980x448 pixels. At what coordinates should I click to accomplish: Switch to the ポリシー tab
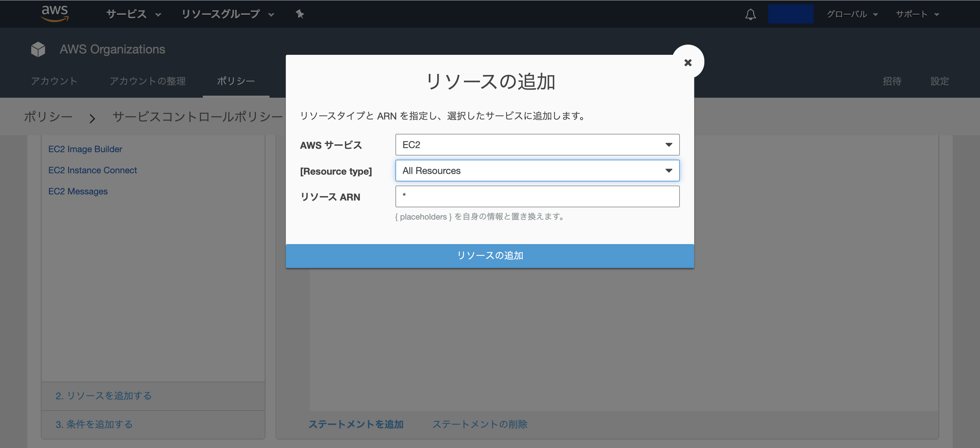point(236,81)
